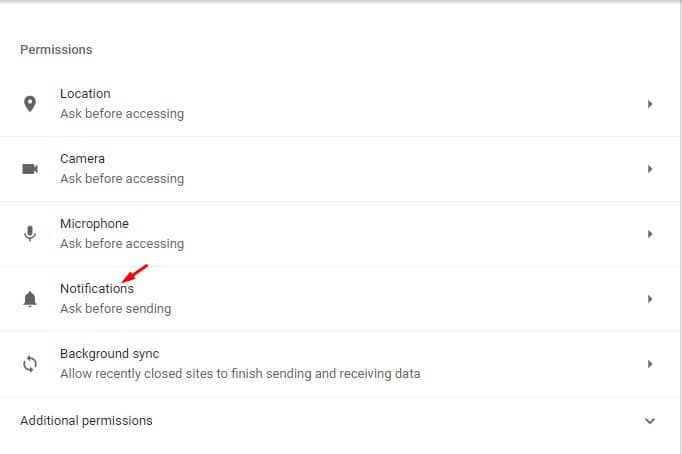Click the Microphone icon

[x=30, y=234]
